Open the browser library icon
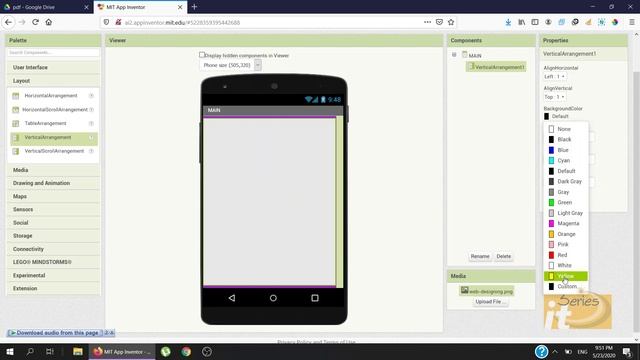Screen dimensions: 640x360 coord(522,22)
